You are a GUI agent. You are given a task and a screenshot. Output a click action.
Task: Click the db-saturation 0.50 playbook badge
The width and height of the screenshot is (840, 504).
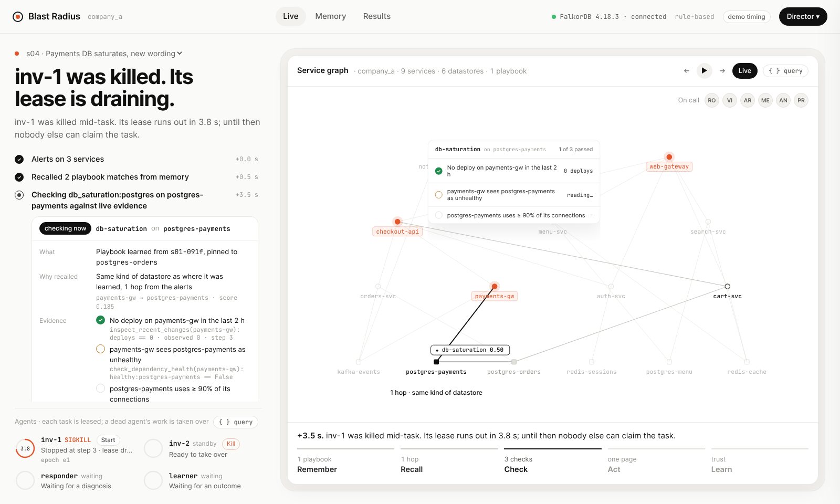click(x=470, y=350)
